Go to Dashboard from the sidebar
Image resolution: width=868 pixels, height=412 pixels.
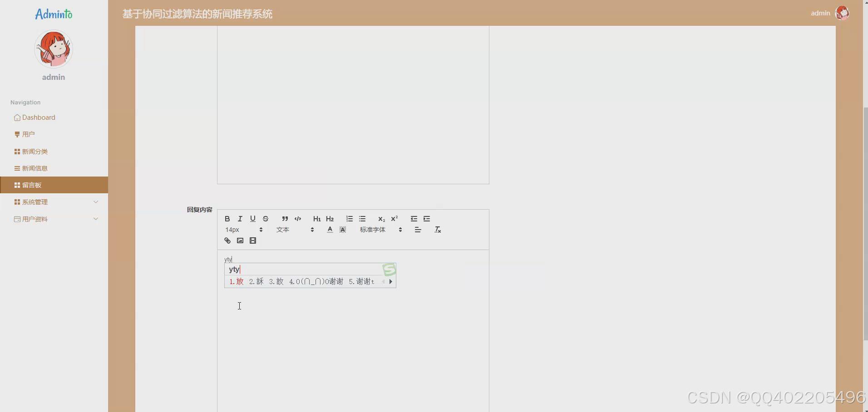[39, 117]
